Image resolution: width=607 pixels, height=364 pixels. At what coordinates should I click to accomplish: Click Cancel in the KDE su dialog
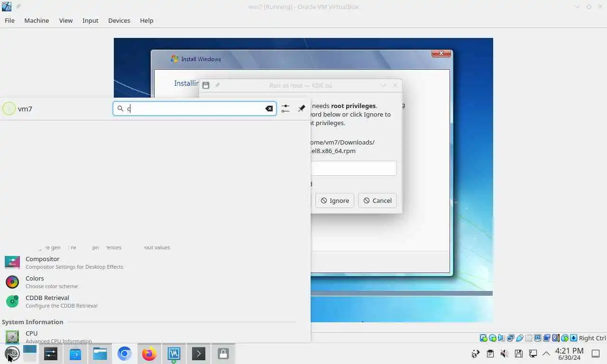pos(377,200)
